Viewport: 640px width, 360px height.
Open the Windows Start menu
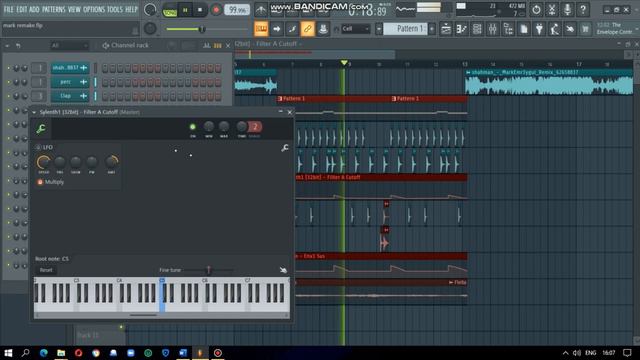coord(8,353)
